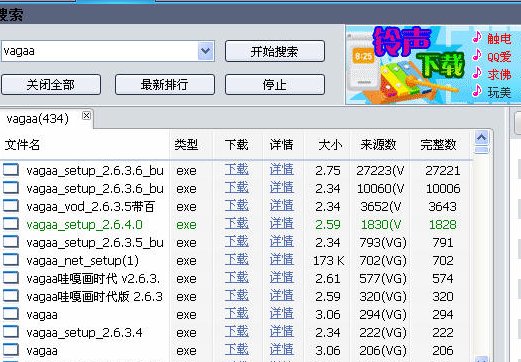Click file icon of vagaa哇嘎画时代版 2.6.3 row

tap(11, 296)
